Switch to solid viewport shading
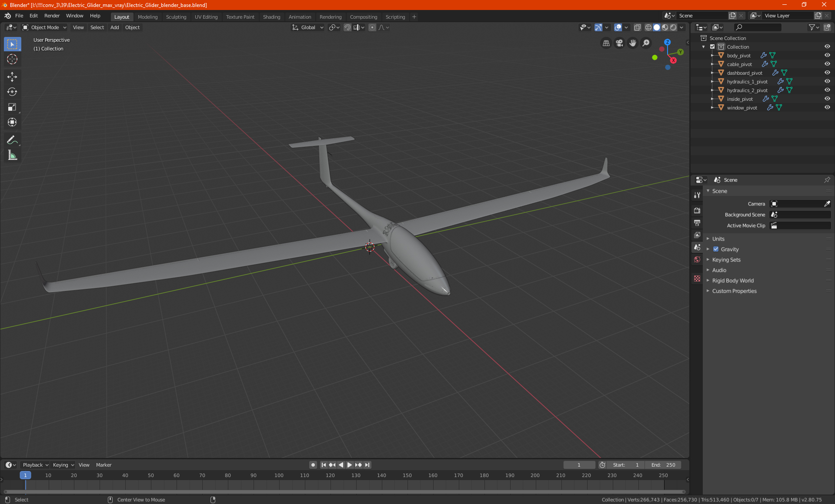This screenshot has width=835, height=504. (x=657, y=27)
